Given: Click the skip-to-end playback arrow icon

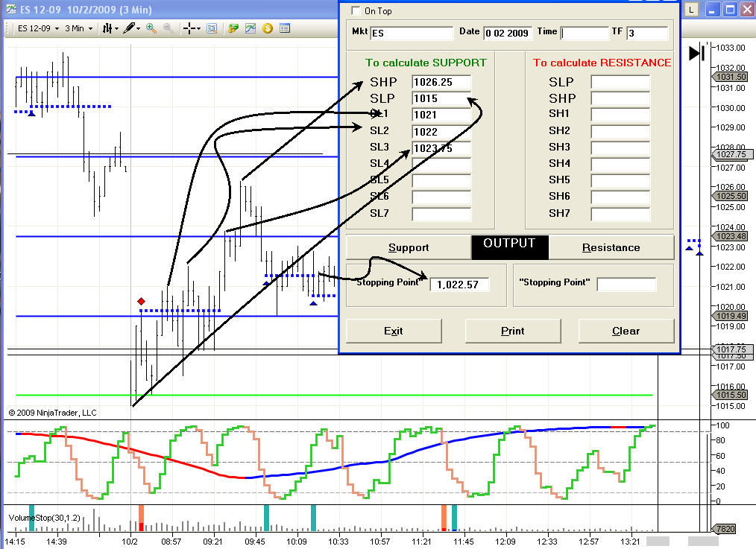Looking at the screenshot, I should (696, 52).
